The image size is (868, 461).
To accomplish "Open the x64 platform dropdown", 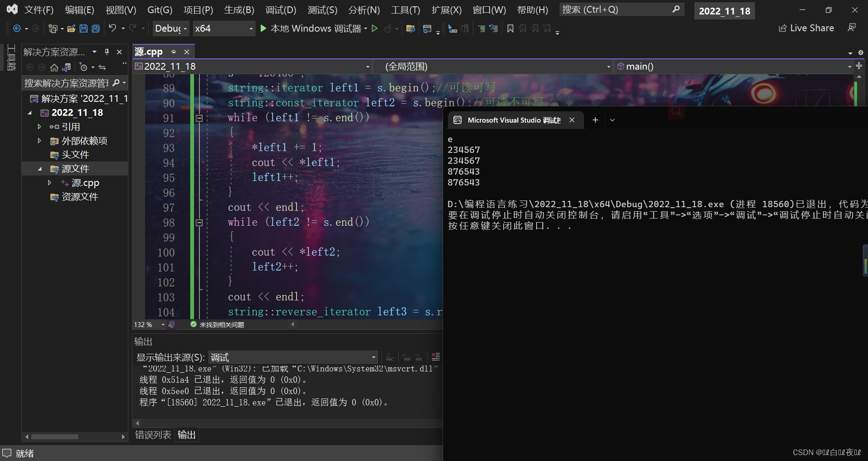I will click(x=224, y=29).
